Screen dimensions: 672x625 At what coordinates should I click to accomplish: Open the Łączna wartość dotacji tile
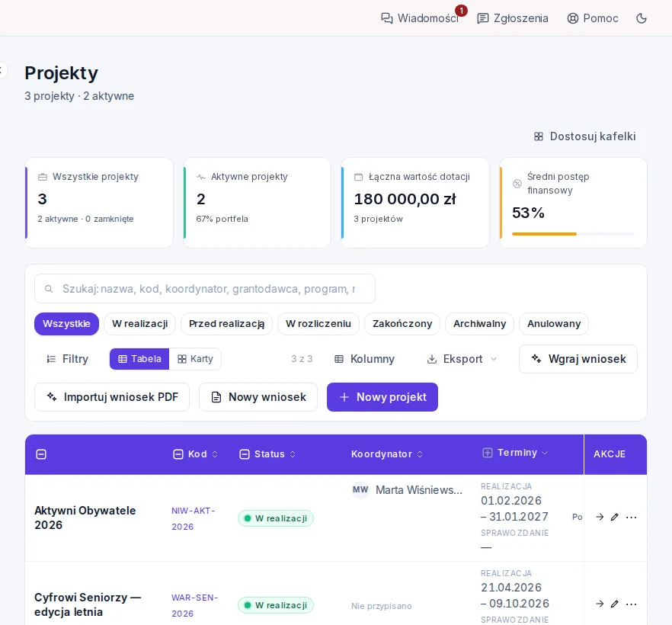(415, 202)
